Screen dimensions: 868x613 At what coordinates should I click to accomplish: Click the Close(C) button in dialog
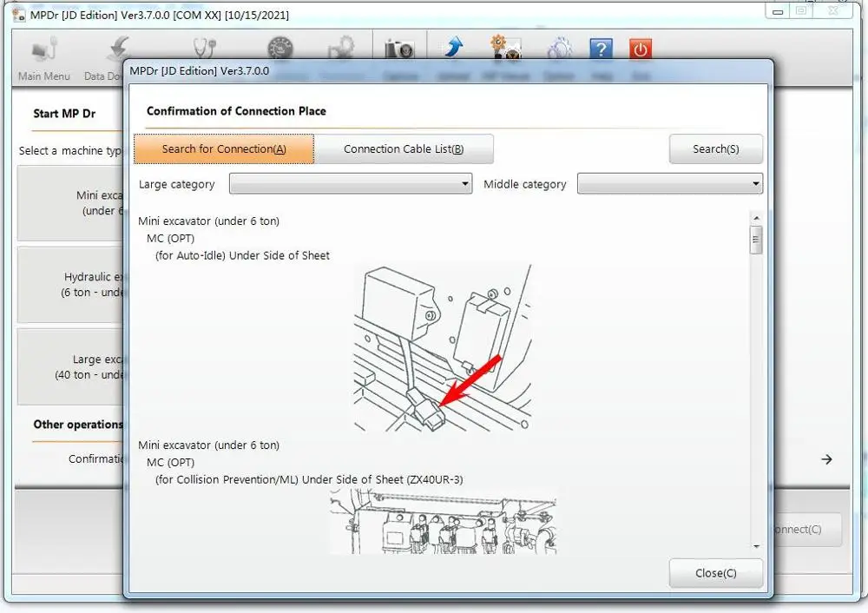[x=716, y=573]
